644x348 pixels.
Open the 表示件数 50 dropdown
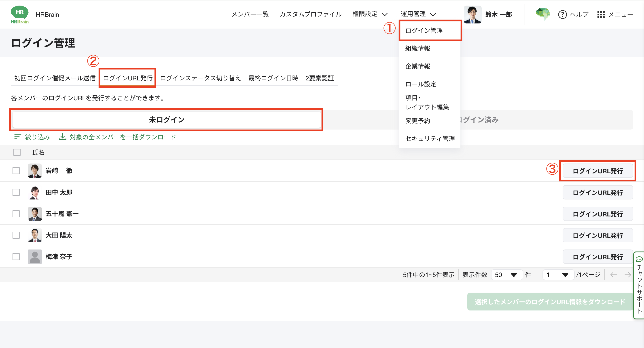coord(506,275)
